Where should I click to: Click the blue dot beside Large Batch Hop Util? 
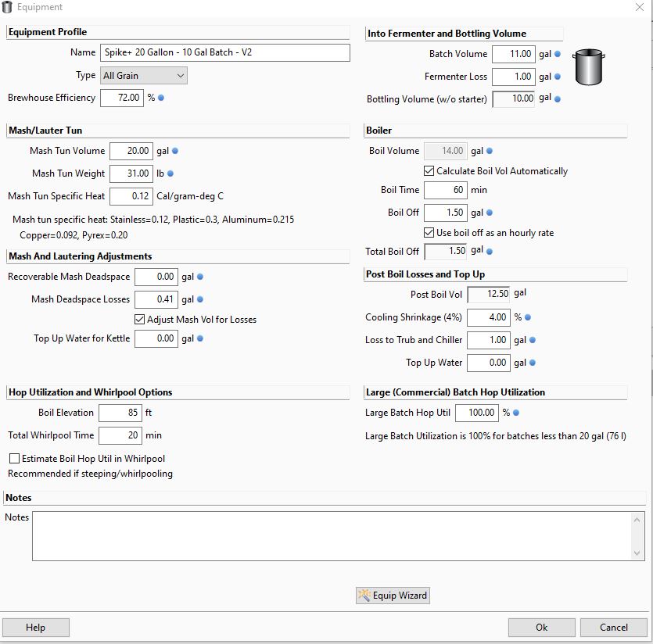click(x=516, y=413)
